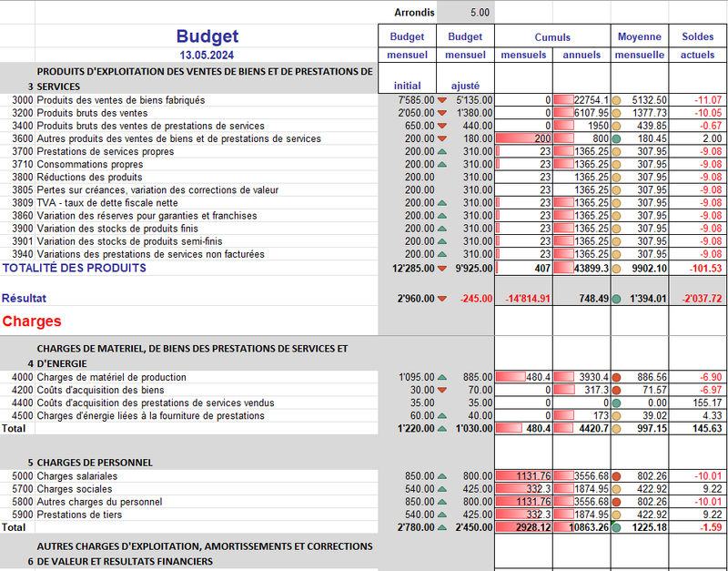The height and width of the screenshot is (571, 728).
Task: Click the green circle in row 3600 Moyenne
Action: pos(617,139)
